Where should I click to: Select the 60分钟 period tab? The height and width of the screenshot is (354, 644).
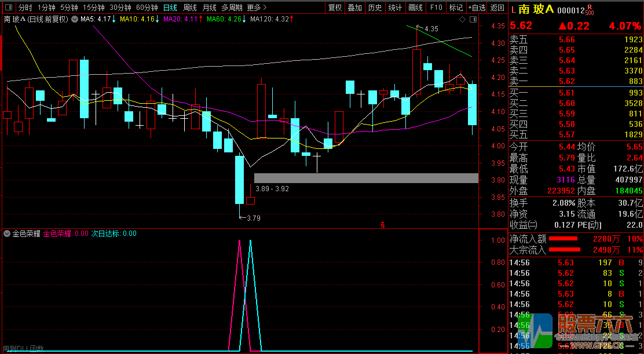click(147, 8)
